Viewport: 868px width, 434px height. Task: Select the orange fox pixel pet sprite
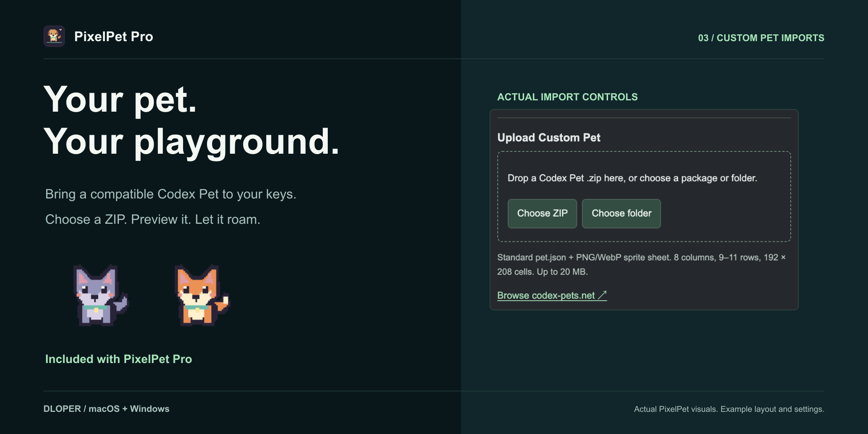202,295
